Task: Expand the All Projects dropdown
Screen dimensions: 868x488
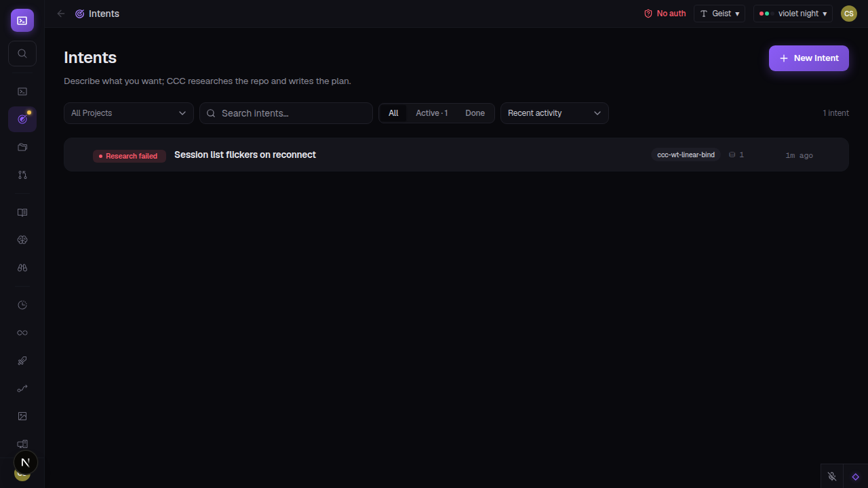Action: click(129, 113)
